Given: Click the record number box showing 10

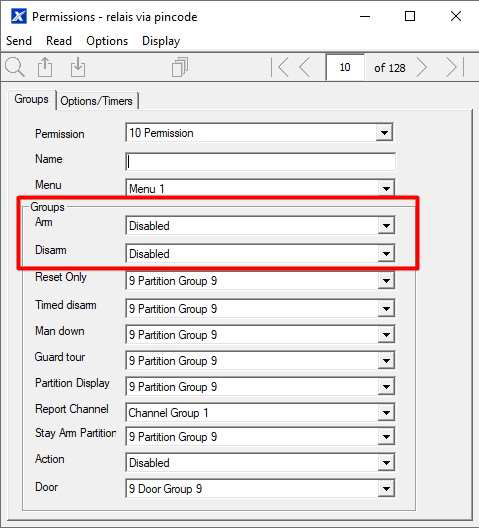Looking at the screenshot, I should point(345,67).
